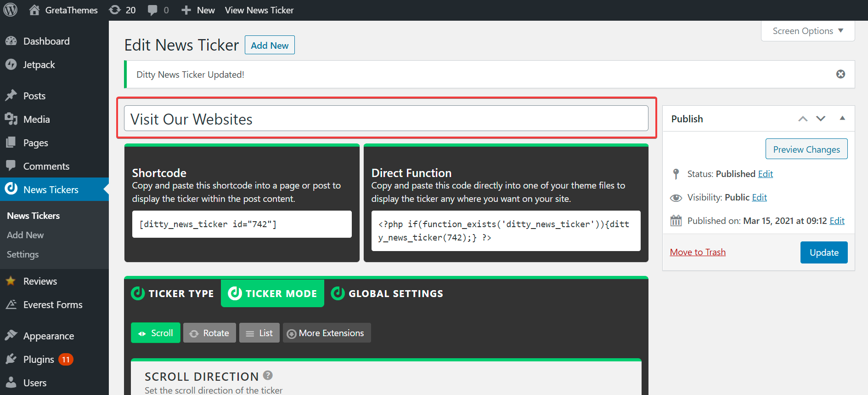
Task: Click the Pages sidebar icon
Action: 11,143
